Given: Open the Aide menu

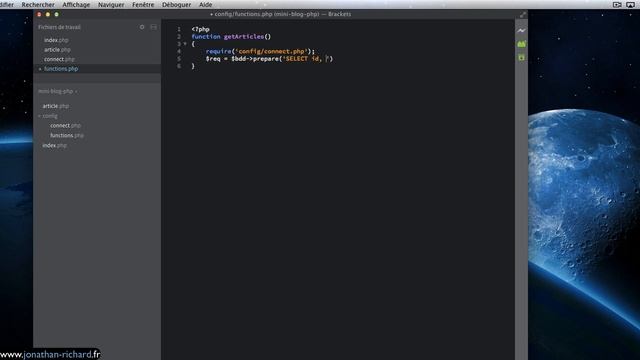Looking at the screenshot, I should [x=205, y=4].
